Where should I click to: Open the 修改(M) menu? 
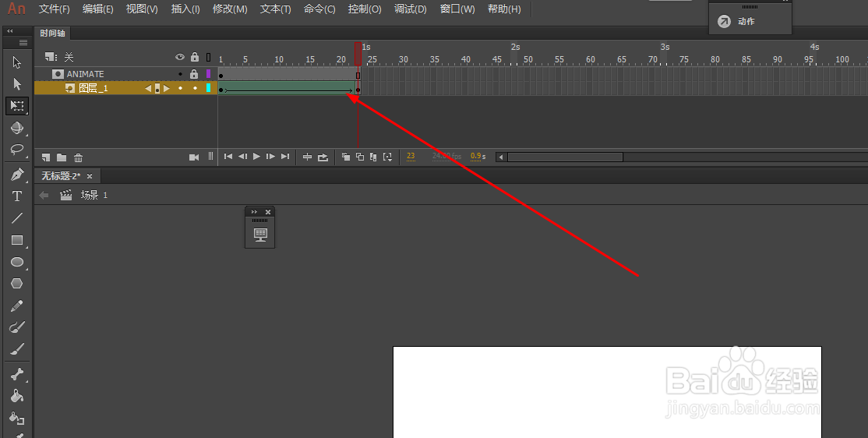230,9
